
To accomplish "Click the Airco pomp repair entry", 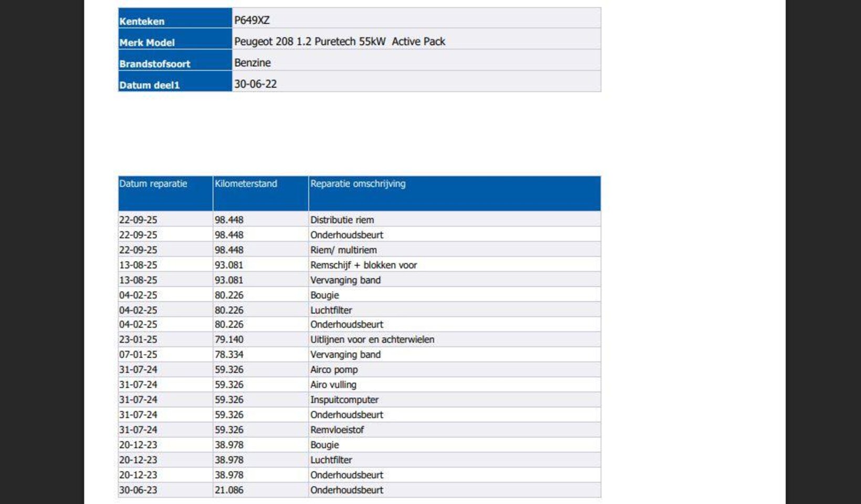I will (x=334, y=370).
